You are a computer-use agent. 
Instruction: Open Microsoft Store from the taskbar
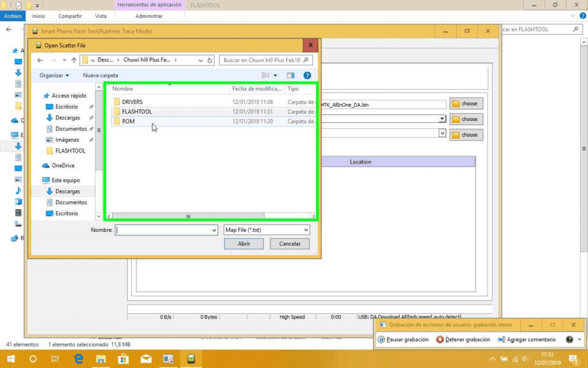click(x=123, y=359)
